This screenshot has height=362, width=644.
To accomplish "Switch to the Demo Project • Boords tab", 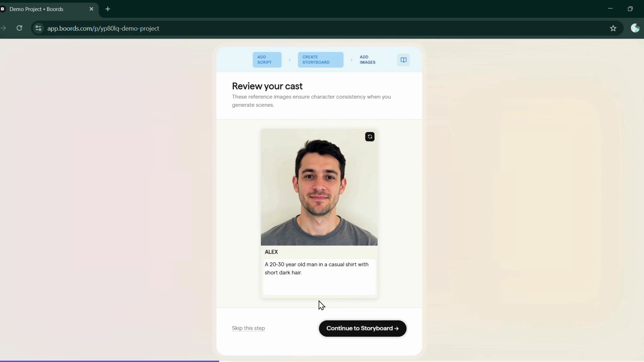I will pyautogui.click(x=37, y=9).
